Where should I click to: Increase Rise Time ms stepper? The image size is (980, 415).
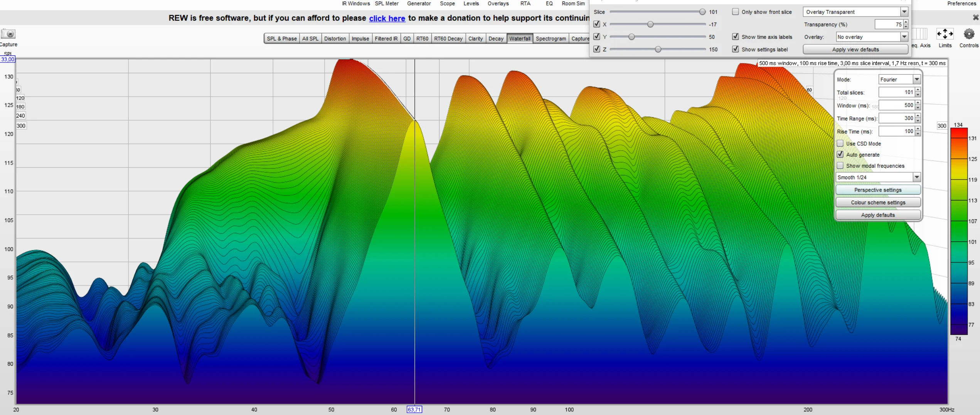pyautogui.click(x=918, y=129)
